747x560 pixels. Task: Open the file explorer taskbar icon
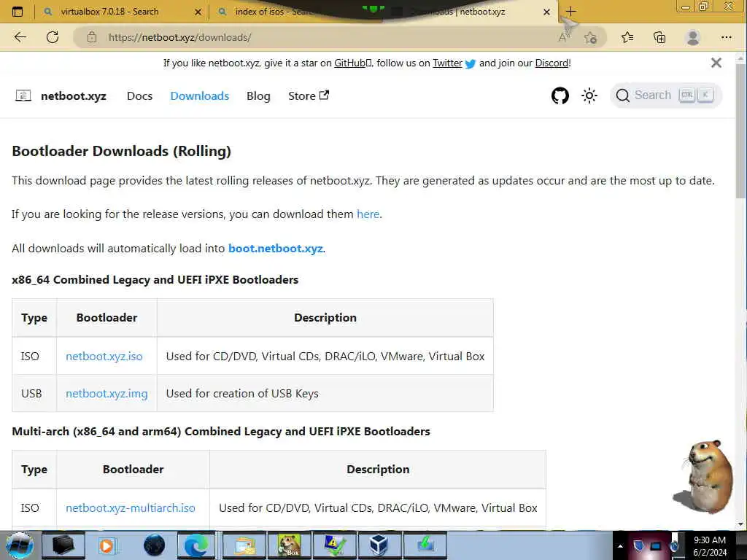[244, 545]
